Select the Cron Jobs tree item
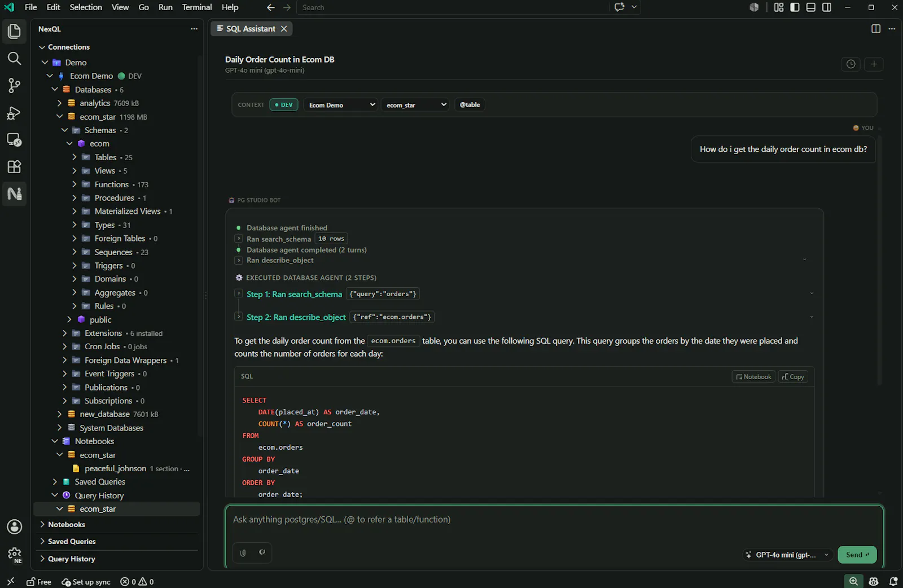Viewport: 903px width, 588px height. point(102,346)
